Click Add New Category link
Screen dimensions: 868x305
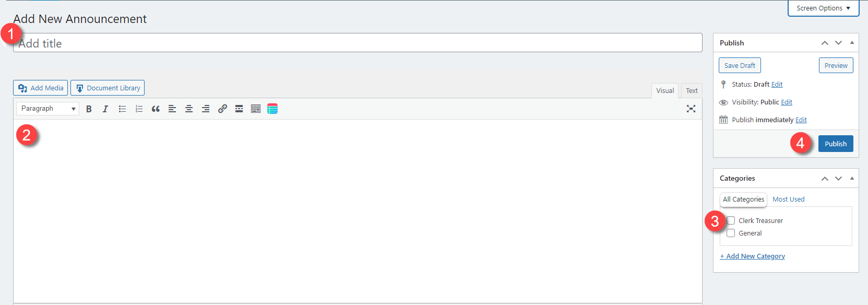click(752, 256)
